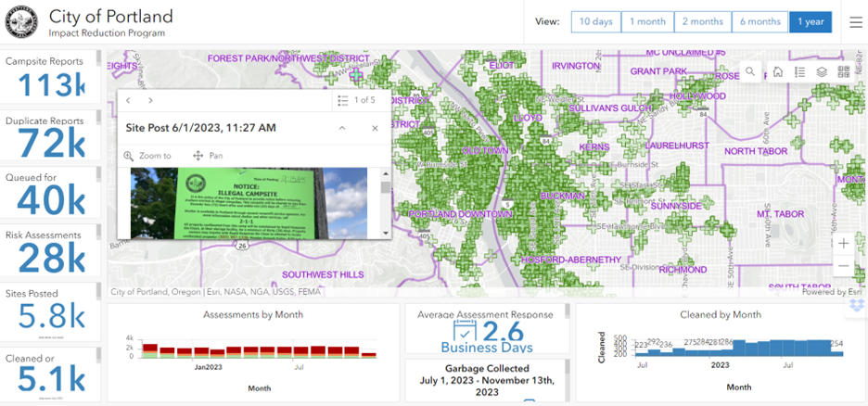The height and width of the screenshot is (406, 868).
Task: Click the 72k Duplicate Reports value
Action: click(x=52, y=144)
